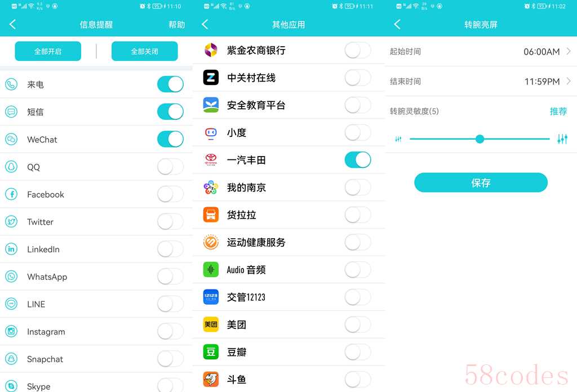Go back from the 其他应用 screen
577x392 pixels.
205,25
